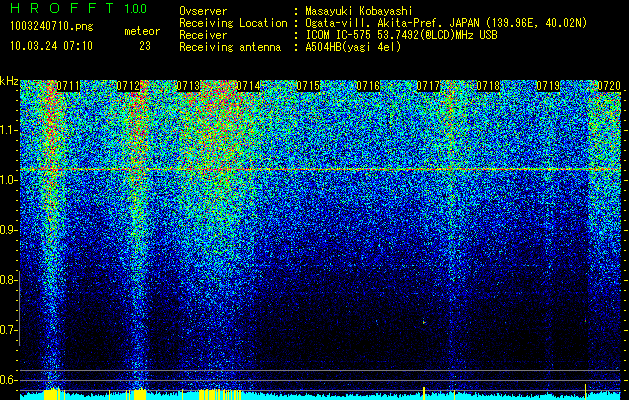This screenshot has height=400, width=629.
Task: Click the Receiving Location label
Action: (233, 23)
